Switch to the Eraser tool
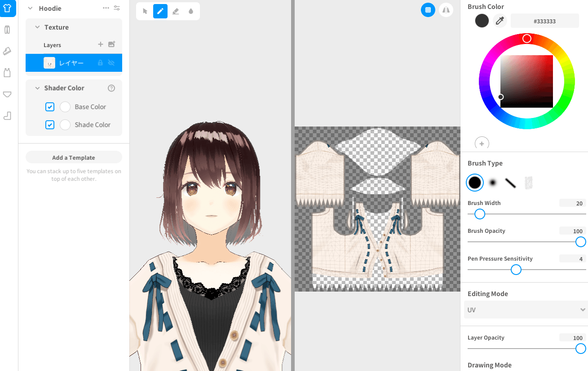This screenshot has width=588, height=371. 175,11
